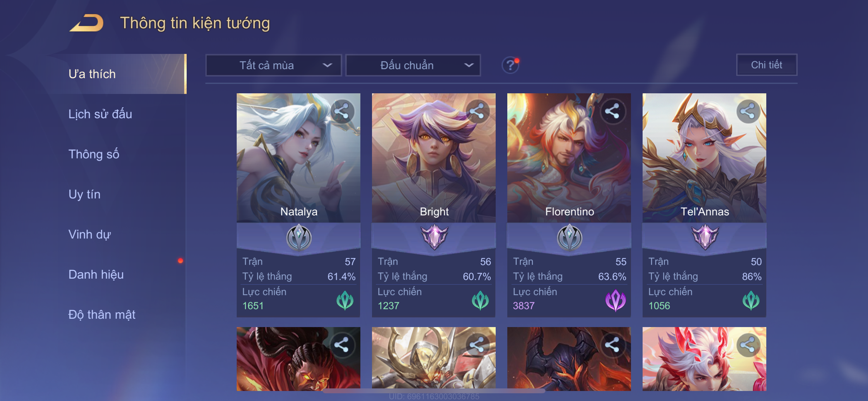Viewport: 868px width, 401px height.
Task: Open the question mark help icon
Action: [510, 65]
